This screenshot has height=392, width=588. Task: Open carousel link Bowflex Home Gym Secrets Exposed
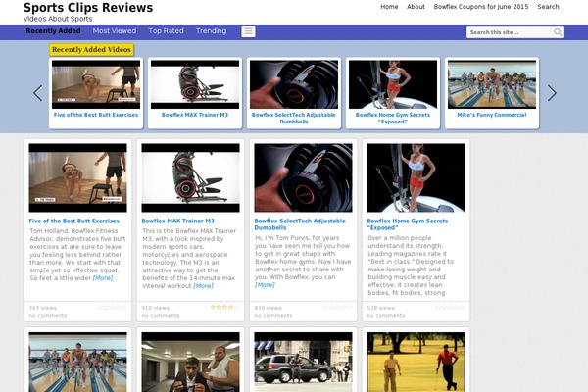pos(393,119)
